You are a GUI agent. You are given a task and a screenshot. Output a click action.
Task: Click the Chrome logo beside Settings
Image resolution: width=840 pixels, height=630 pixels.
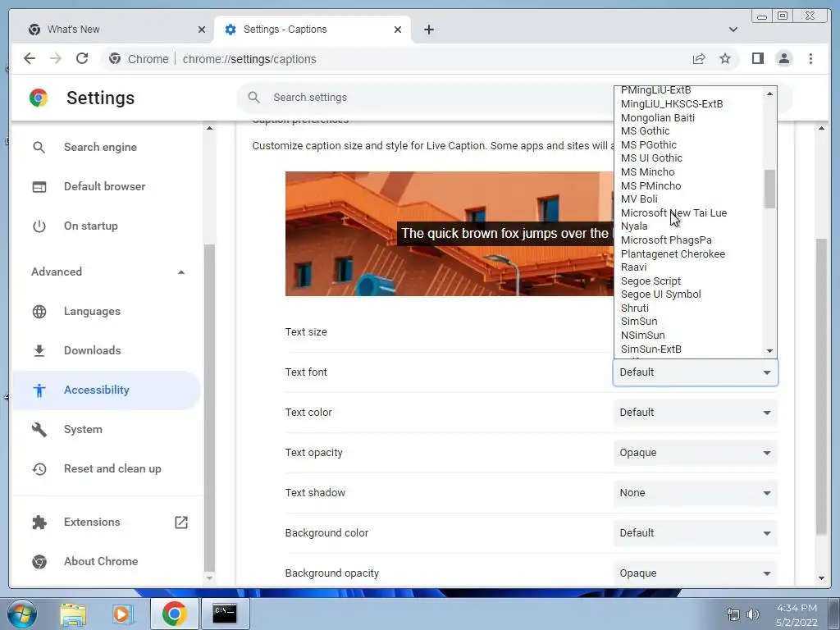click(x=39, y=98)
